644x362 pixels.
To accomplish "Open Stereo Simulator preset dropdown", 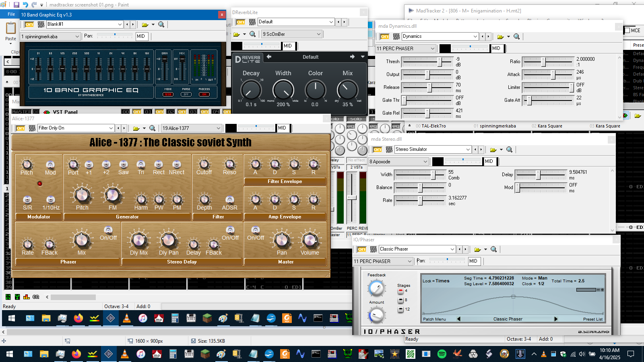I will pos(433,150).
